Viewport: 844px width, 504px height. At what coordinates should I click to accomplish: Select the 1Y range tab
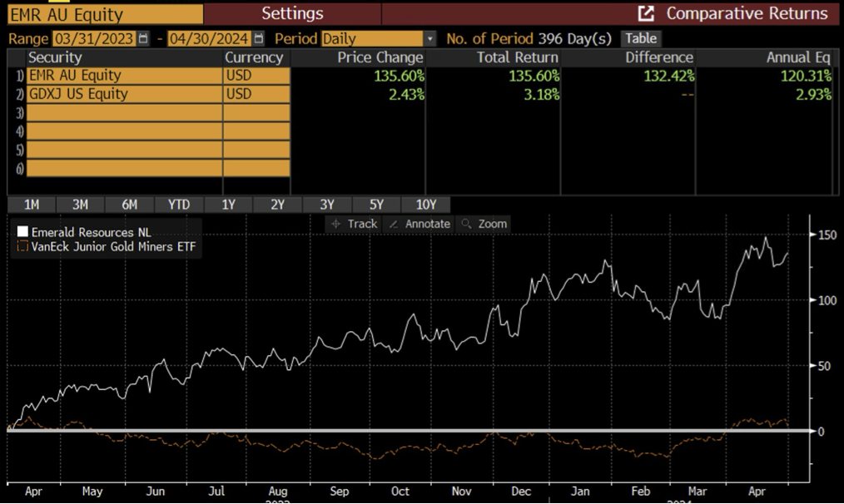[228, 205]
